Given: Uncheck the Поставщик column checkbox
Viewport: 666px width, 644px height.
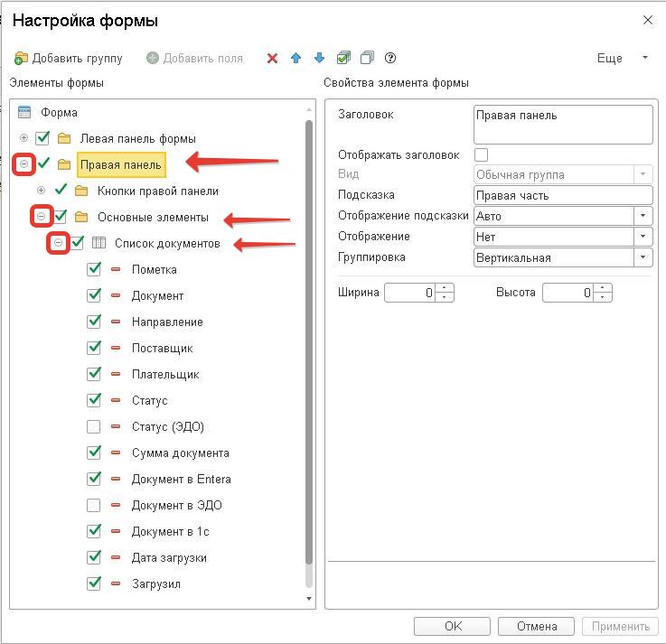Looking at the screenshot, I should pyautogui.click(x=94, y=348).
